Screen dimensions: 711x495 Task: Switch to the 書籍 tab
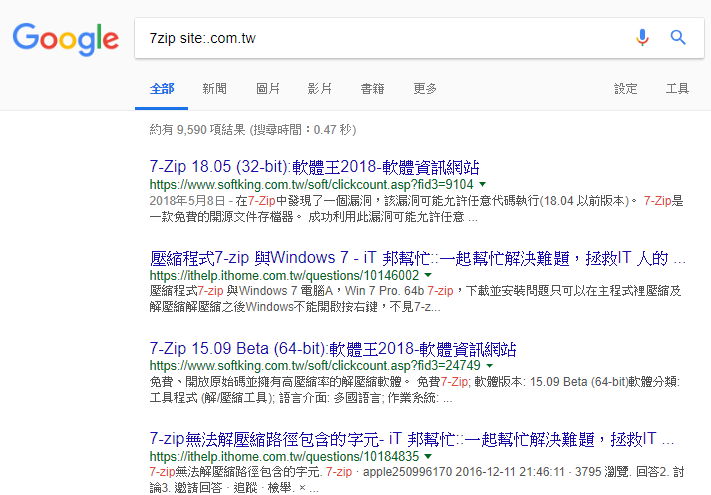pos(372,89)
